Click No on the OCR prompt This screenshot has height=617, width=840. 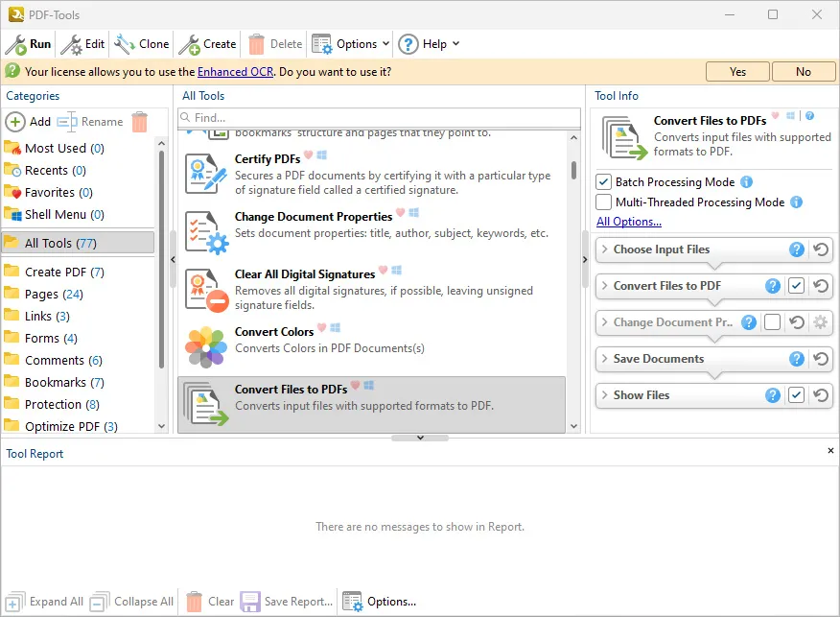[x=803, y=72]
